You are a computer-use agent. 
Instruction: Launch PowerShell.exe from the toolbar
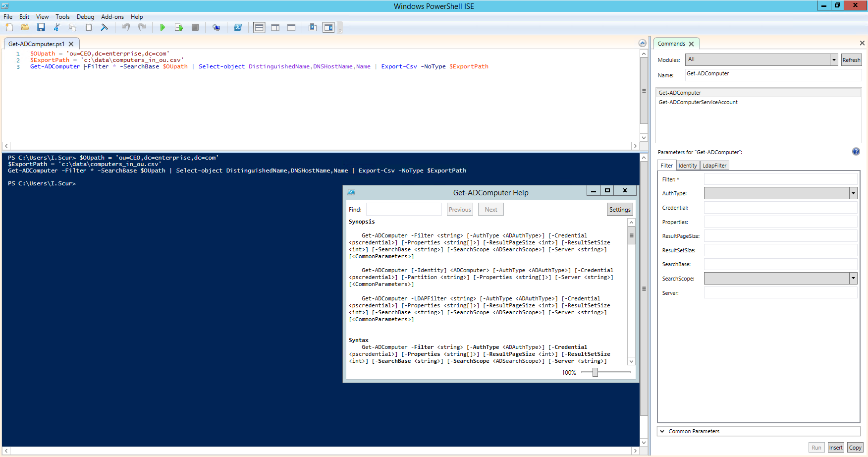pos(238,27)
